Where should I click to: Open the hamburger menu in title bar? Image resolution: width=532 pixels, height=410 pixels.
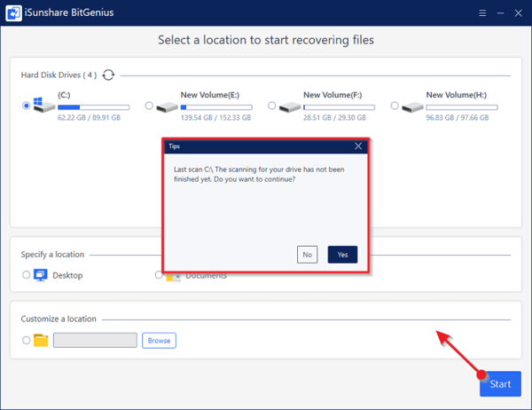coord(482,13)
